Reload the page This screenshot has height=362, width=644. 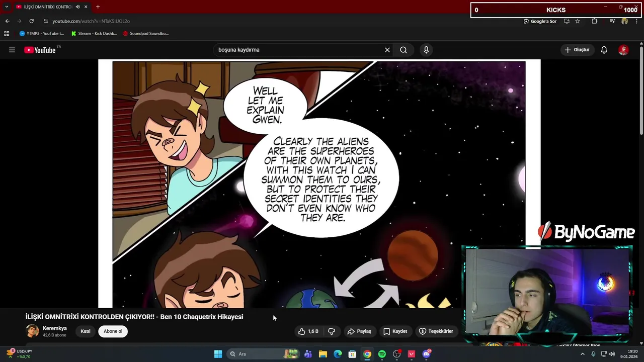click(31, 21)
